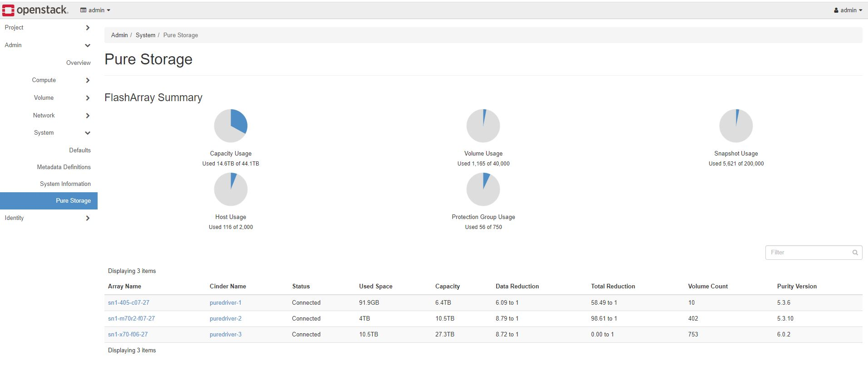Click the 'Used 56 of 750' text

pos(483,227)
